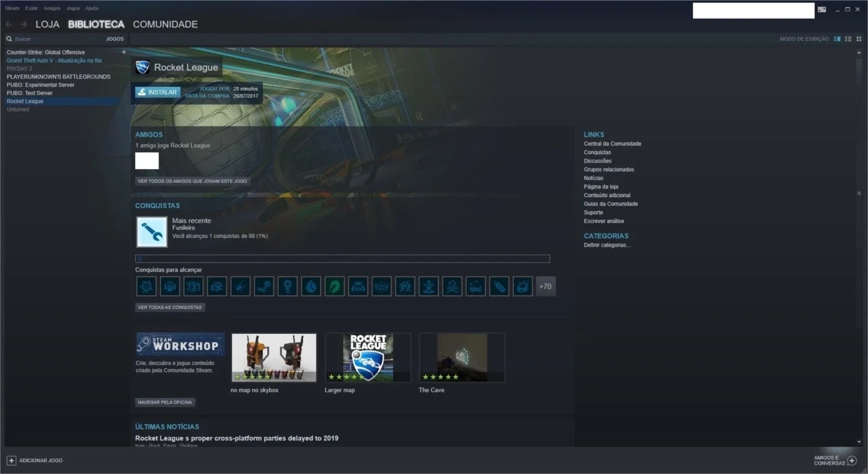Open the Steam menu
This screenshot has height=474, width=868.
[x=12, y=9]
